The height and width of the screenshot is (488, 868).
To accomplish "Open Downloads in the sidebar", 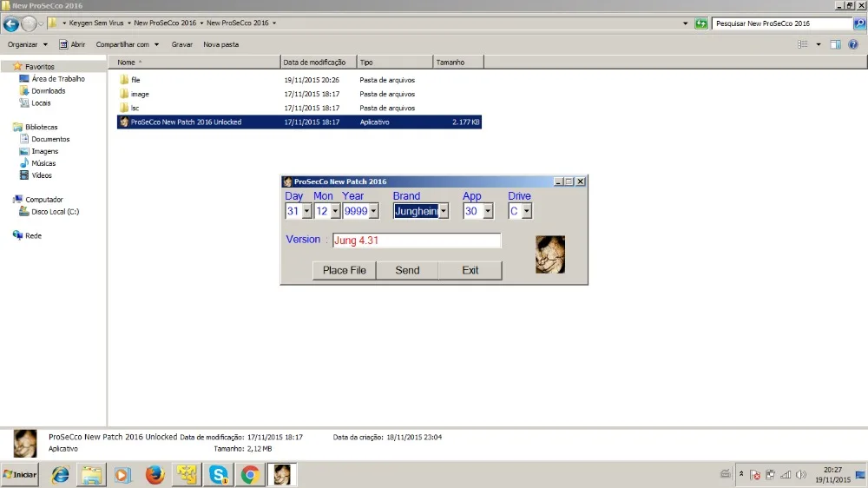I will pos(48,91).
